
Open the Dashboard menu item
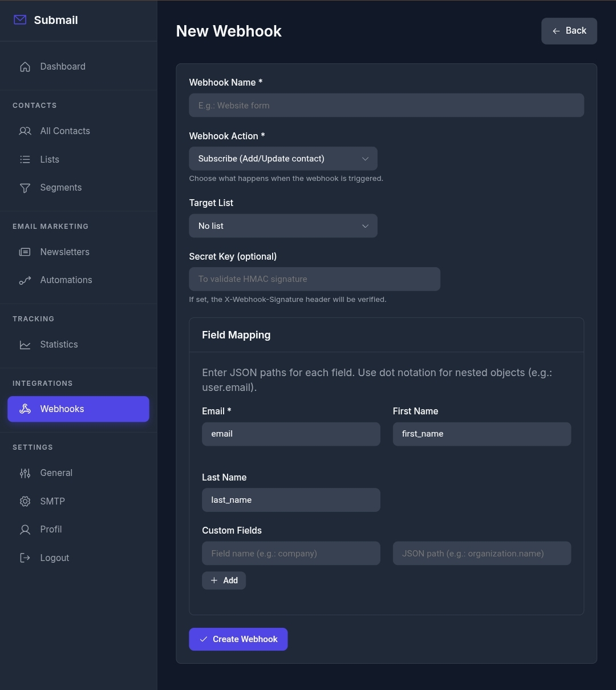tap(78, 67)
